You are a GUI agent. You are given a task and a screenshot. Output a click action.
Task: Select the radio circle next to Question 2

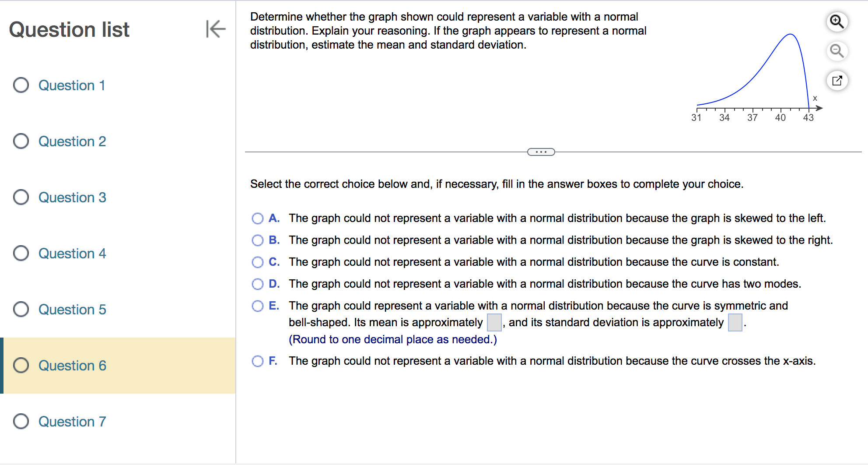click(x=21, y=141)
